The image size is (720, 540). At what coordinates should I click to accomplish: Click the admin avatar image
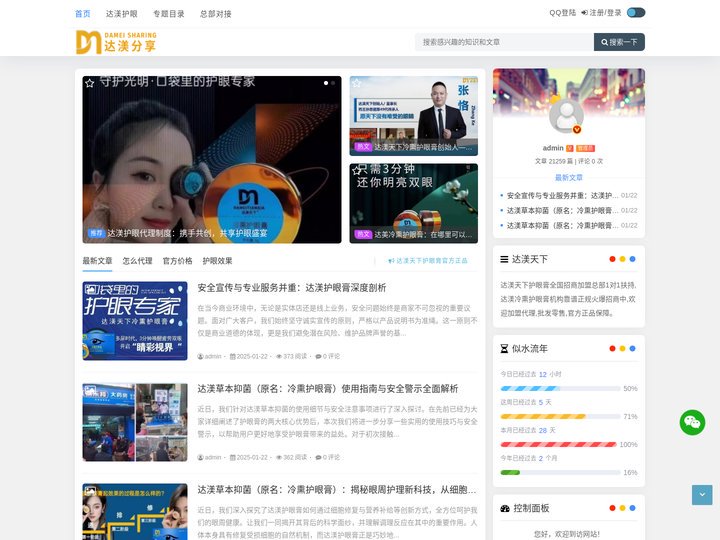tap(566, 115)
